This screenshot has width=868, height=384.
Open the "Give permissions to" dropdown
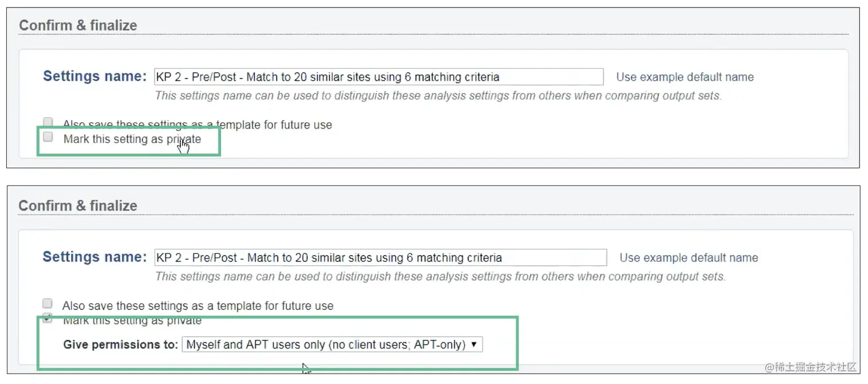pos(332,345)
